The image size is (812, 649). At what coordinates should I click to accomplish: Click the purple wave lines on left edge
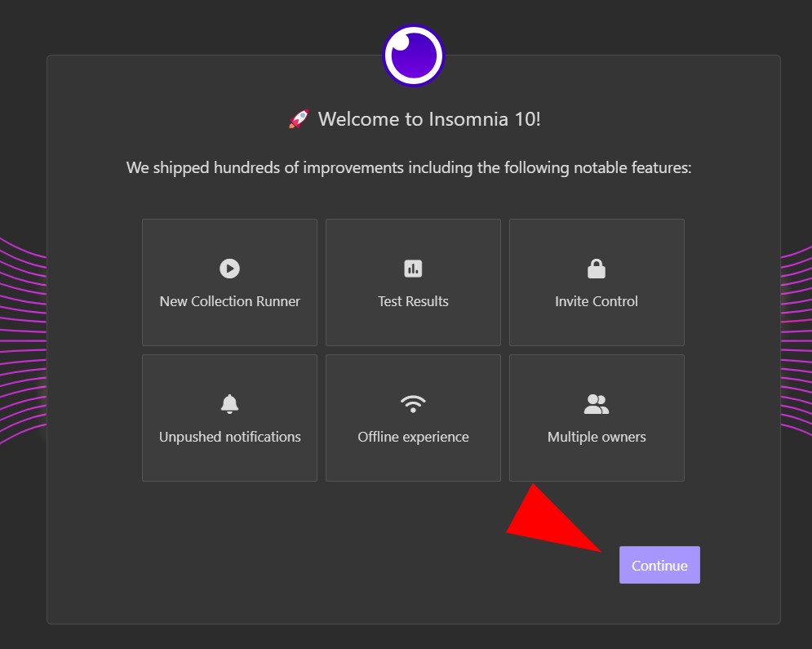23,340
